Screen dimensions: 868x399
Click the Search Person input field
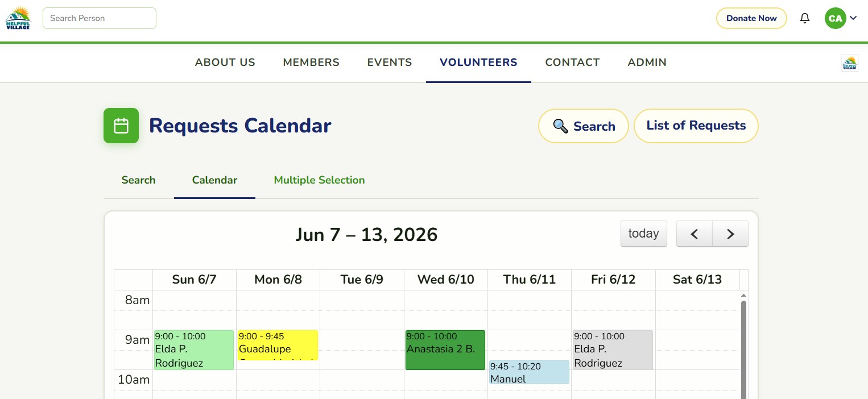[x=100, y=18]
